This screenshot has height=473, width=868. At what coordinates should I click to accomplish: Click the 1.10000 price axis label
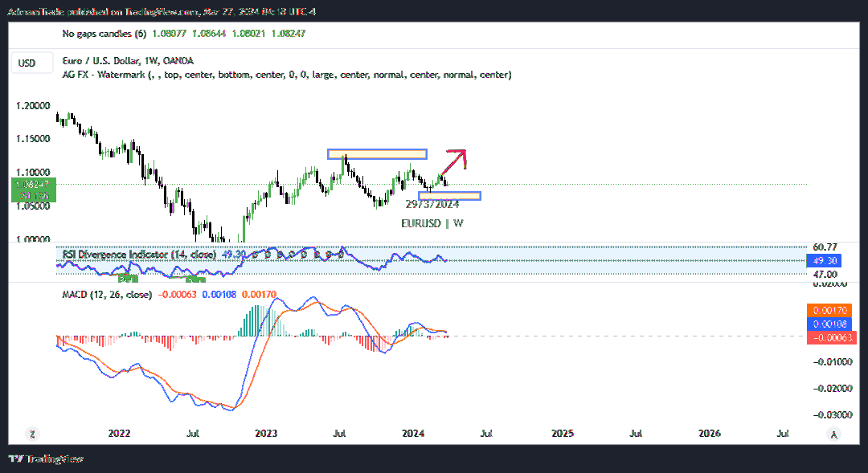33,173
